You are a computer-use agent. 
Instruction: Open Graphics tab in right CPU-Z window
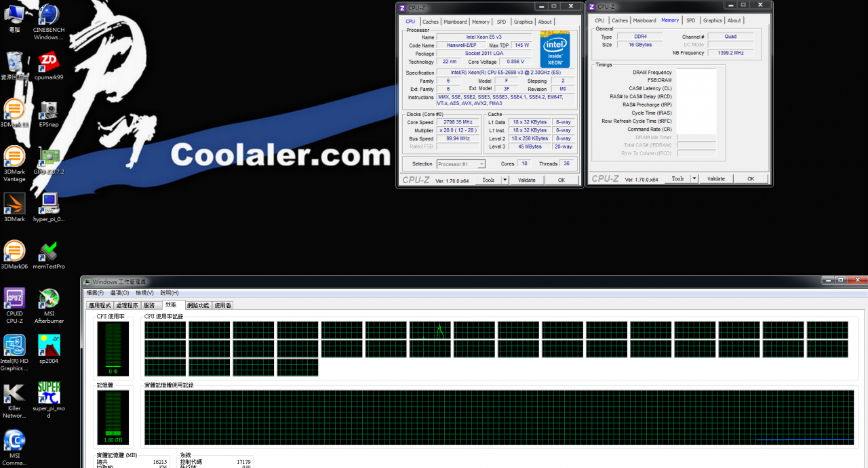pyautogui.click(x=712, y=20)
